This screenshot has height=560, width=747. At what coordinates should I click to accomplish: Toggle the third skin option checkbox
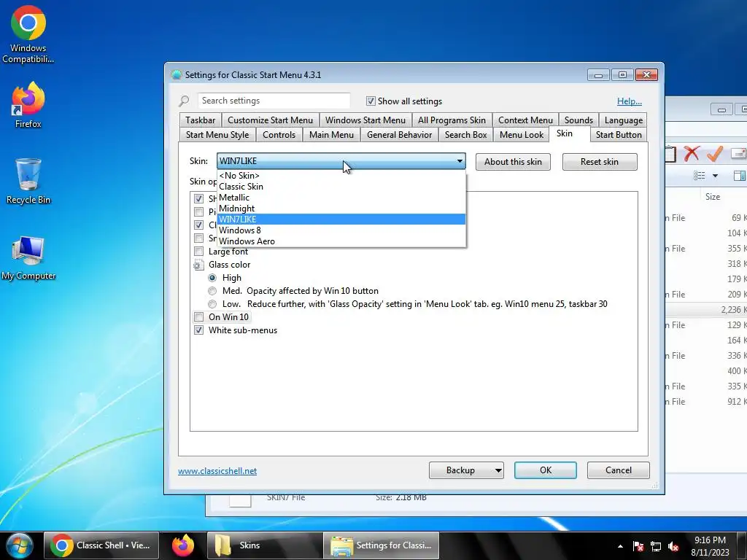(198, 225)
